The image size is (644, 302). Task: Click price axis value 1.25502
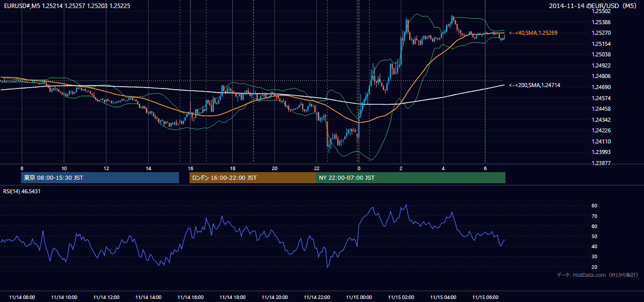tap(602, 11)
